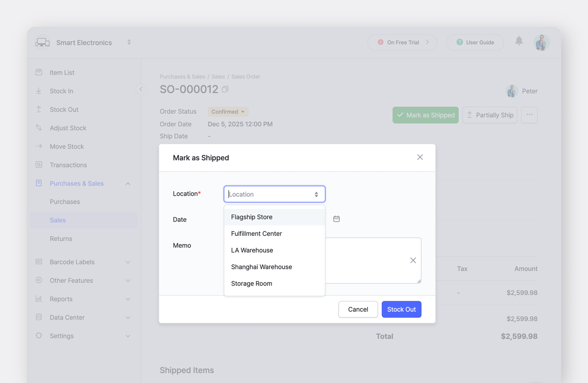Click the Stock Out button
588x383 pixels.
(x=401, y=309)
